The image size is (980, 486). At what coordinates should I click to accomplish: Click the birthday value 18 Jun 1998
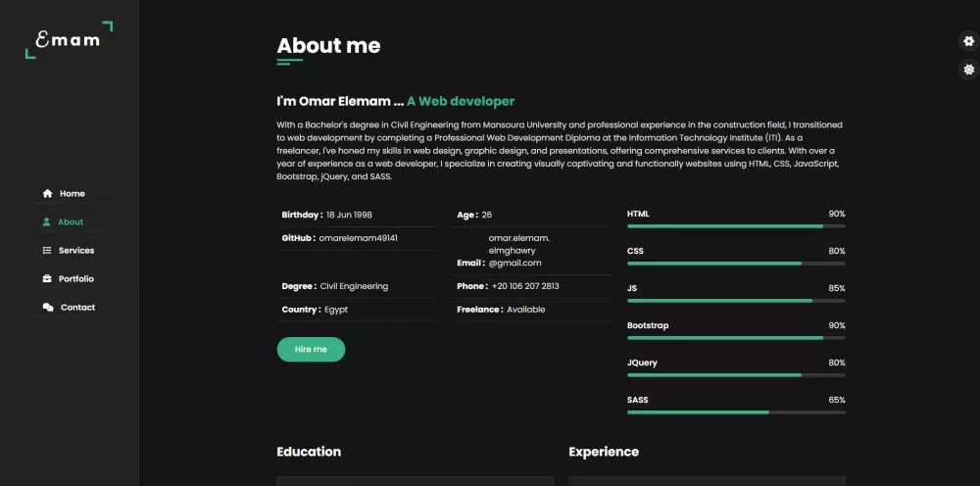point(350,215)
